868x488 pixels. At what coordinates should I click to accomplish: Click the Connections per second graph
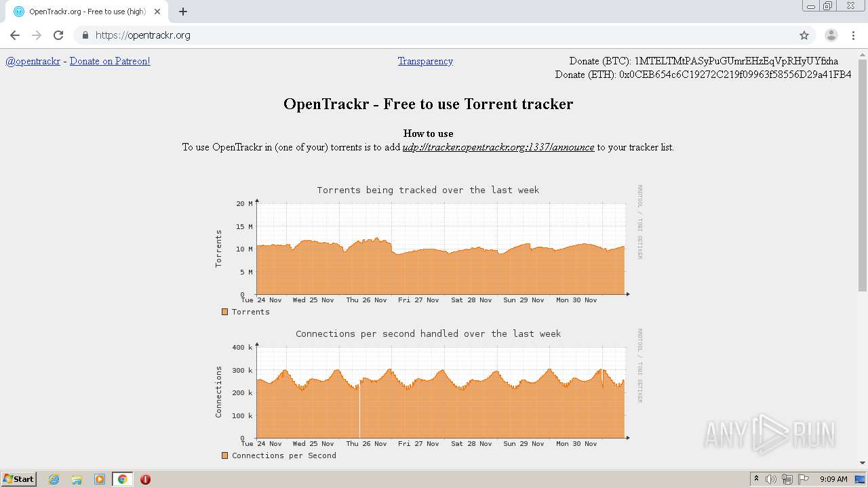429,394
